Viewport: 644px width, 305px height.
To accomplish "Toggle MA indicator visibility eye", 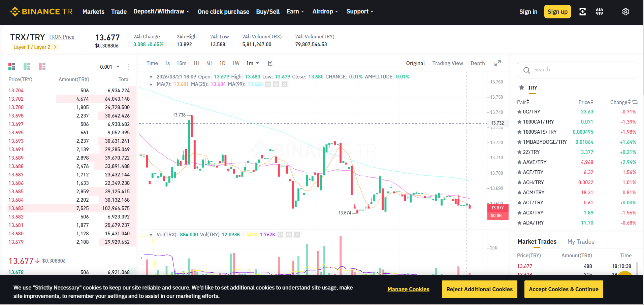I will tap(268, 84).
